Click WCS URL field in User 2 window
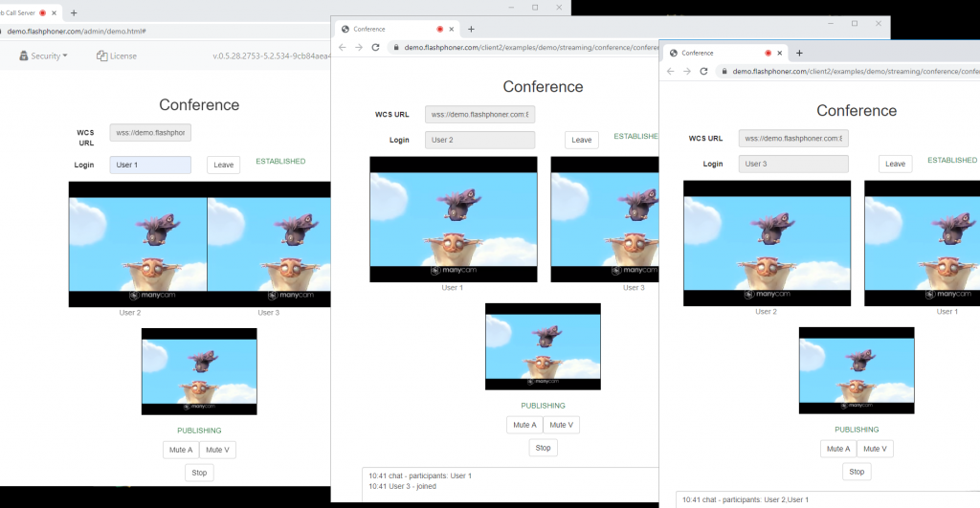 pyautogui.click(x=480, y=115)
